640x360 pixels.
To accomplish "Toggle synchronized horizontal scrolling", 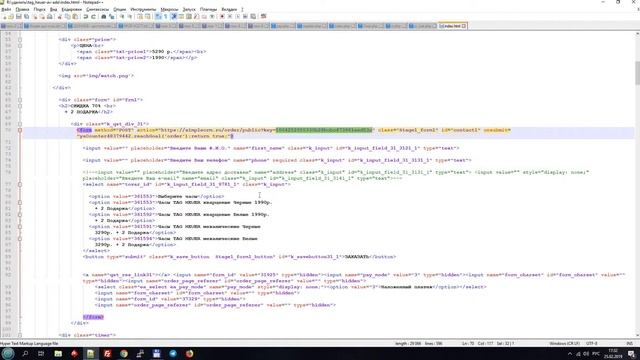I will point(148,17).
